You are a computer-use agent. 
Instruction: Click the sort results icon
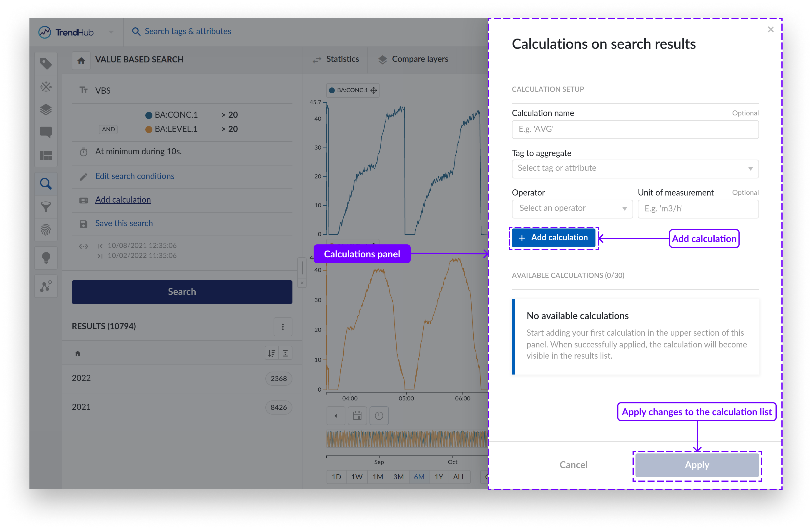tap(272, 353)
